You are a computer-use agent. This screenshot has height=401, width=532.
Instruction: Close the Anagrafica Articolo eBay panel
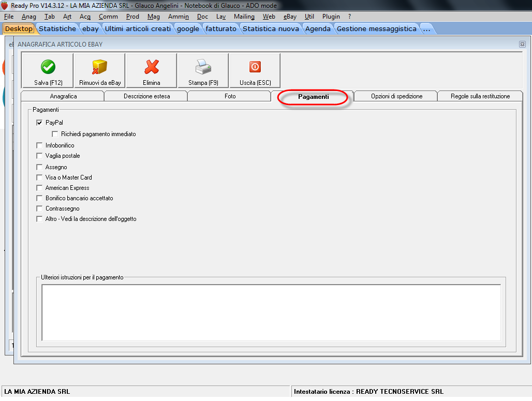tap(522, 44)
